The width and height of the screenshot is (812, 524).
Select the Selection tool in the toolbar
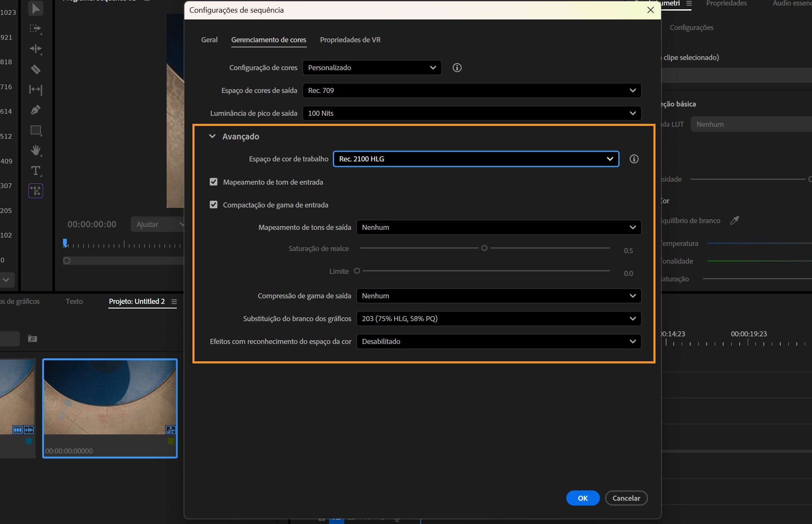point(36,8)
